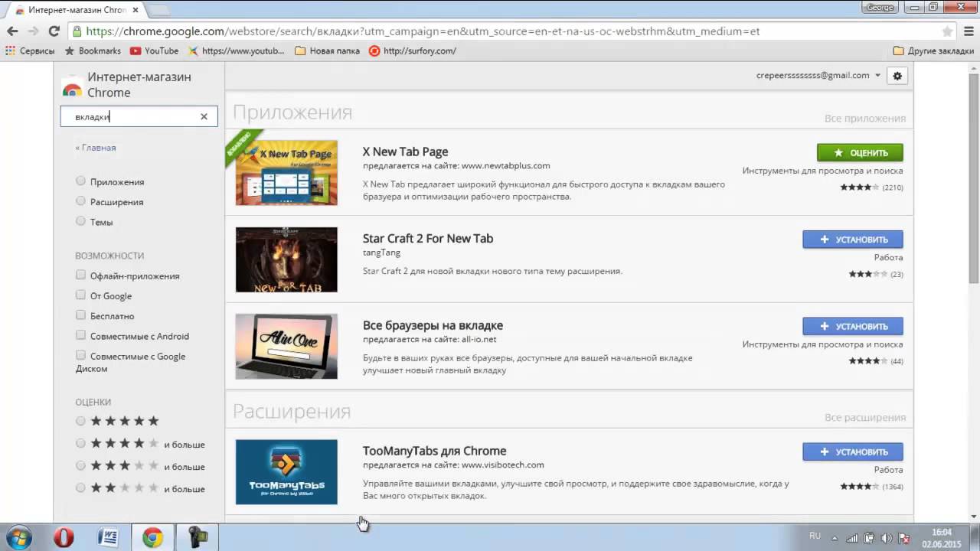
Task: Open Новая папка bookmark folder
Action: coord(327,51)
